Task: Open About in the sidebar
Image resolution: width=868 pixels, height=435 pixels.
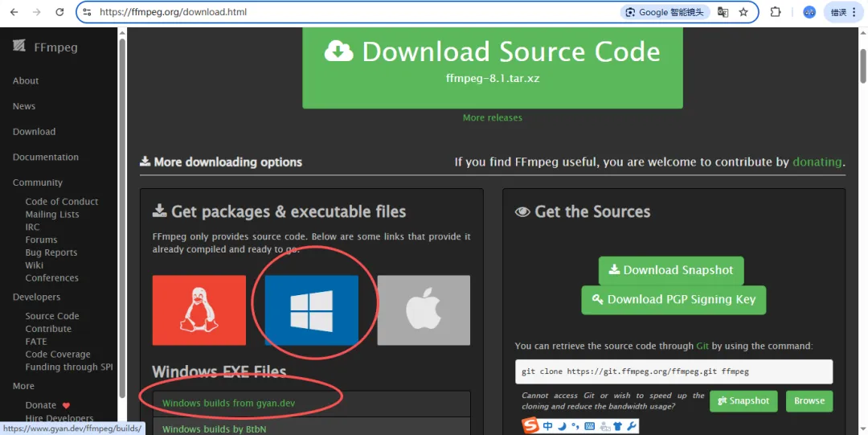Action: click(x=26, y=81)
